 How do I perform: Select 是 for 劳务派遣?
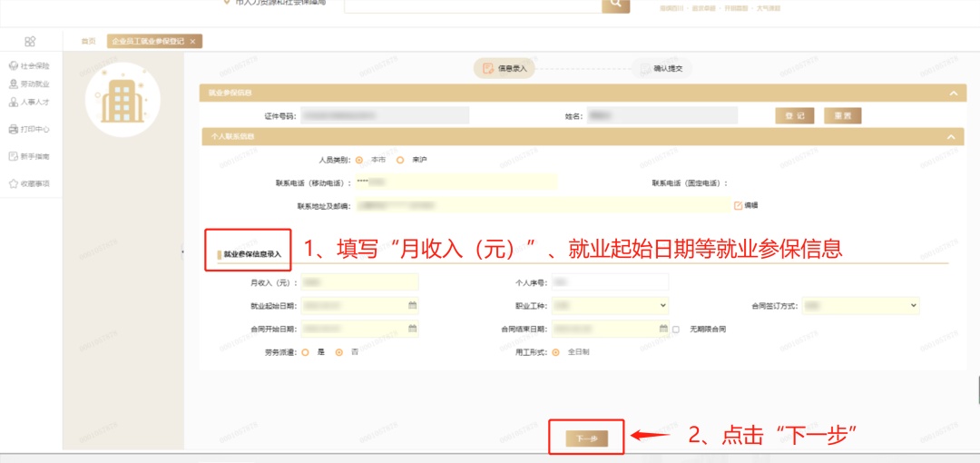point(305,352)
